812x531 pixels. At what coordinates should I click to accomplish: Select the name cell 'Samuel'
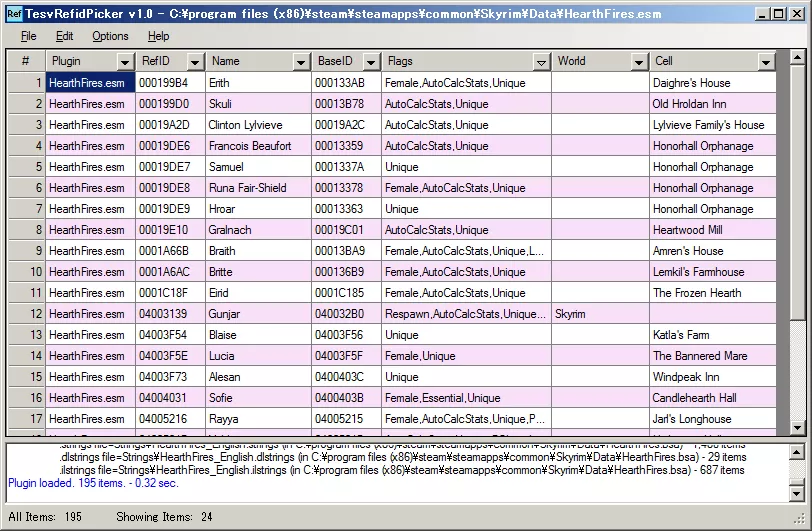pos(258,167)
